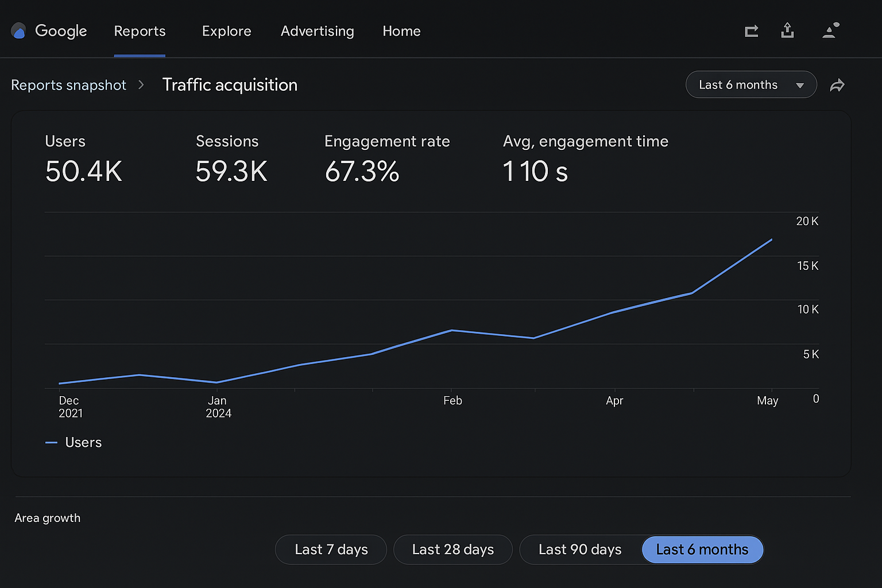Click the upload/export icon in header
Screen dimensions: 882x588
pos(787,30)
